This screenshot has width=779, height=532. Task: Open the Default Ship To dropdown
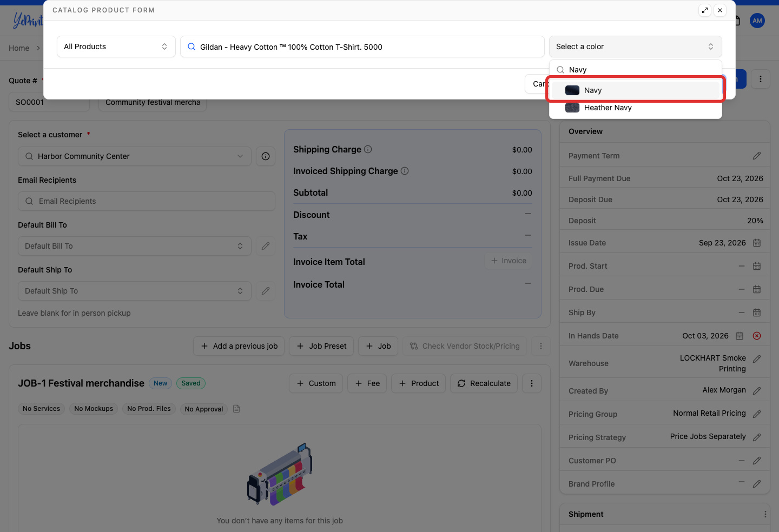tap(135, 291)
